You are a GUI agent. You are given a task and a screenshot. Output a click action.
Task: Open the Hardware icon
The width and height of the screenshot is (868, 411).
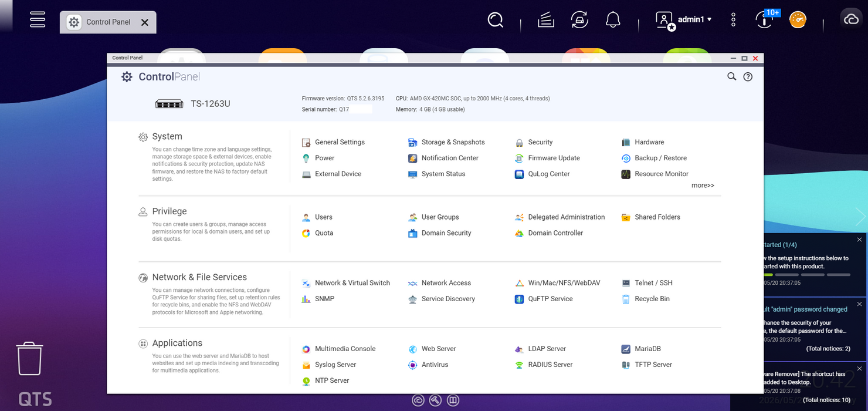tap(626, 142)
